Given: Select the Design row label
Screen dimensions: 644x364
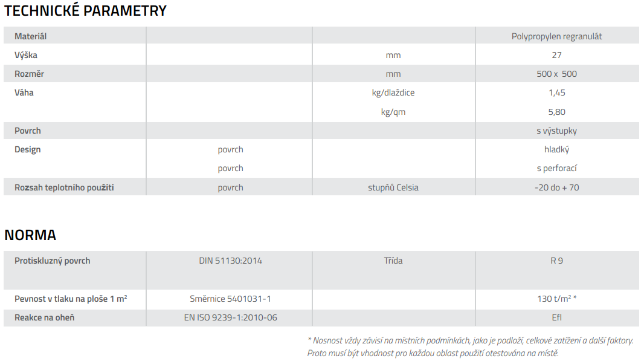Looking at the screenshot, I should (x=28, y=149).
